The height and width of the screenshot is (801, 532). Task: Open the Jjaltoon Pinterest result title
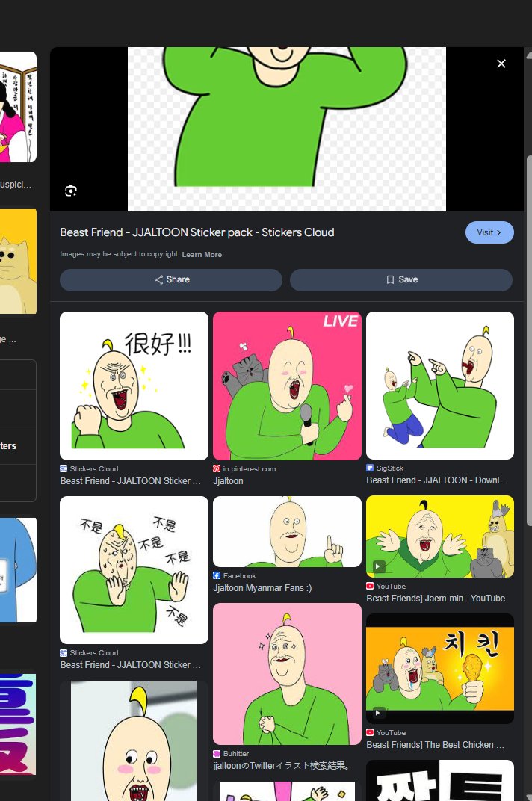click(x=228, y=481)
